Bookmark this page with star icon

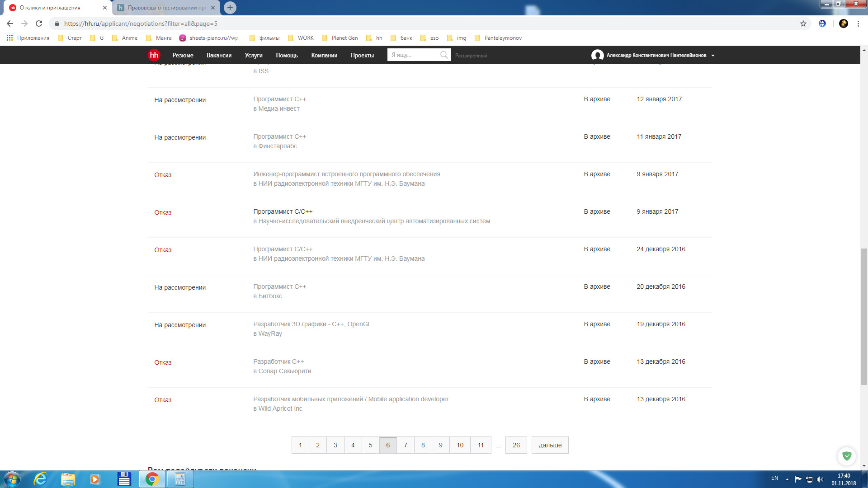803,23
